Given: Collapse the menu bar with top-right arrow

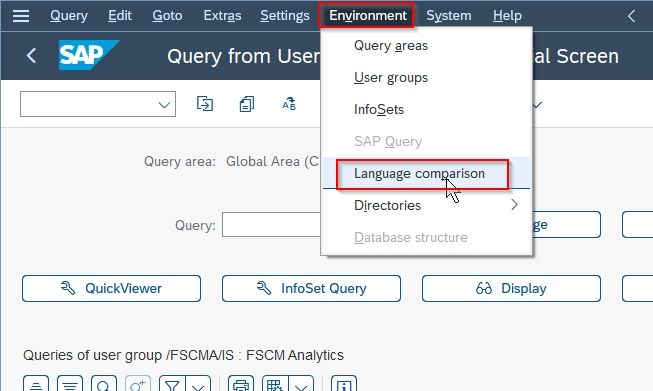Looking at the screenshot, I should (632, 16).
